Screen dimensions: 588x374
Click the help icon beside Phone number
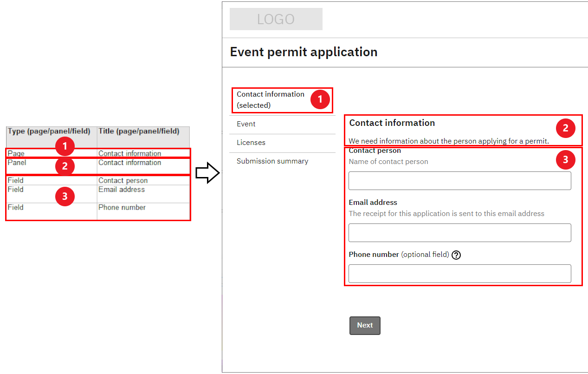(x=456, y=255)
